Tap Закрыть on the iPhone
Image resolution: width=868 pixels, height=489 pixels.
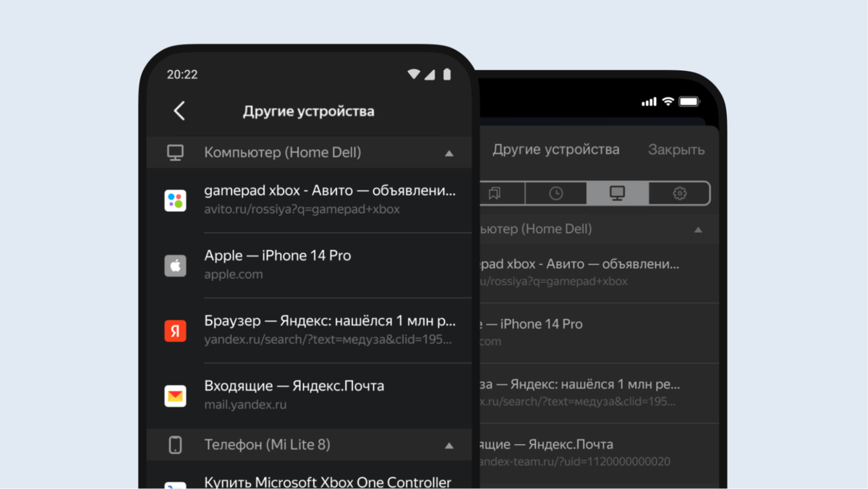pos(676,150)
